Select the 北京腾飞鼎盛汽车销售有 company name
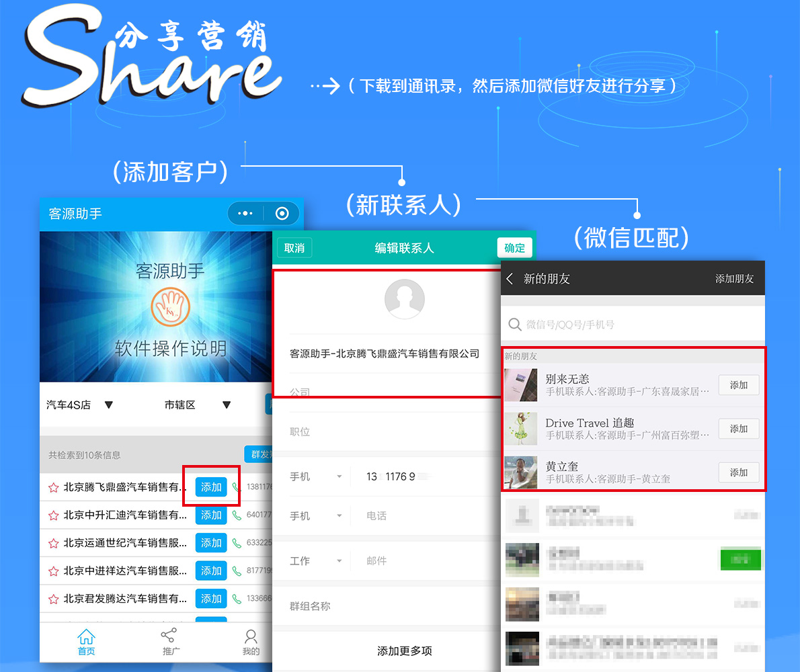The width and height of the screenshot is (800, 672). [x=125, y=487]
